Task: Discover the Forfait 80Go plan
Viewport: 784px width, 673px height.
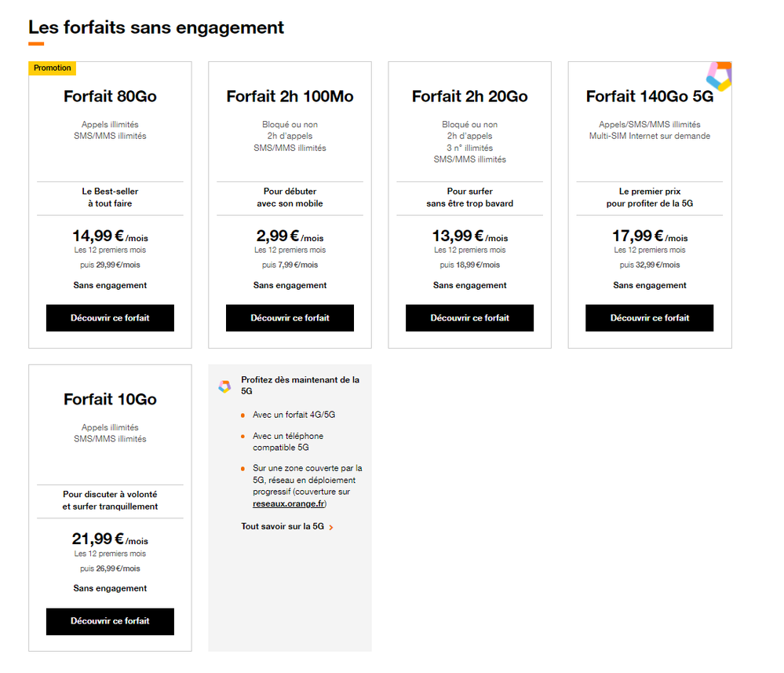Action: pos(110,318)
